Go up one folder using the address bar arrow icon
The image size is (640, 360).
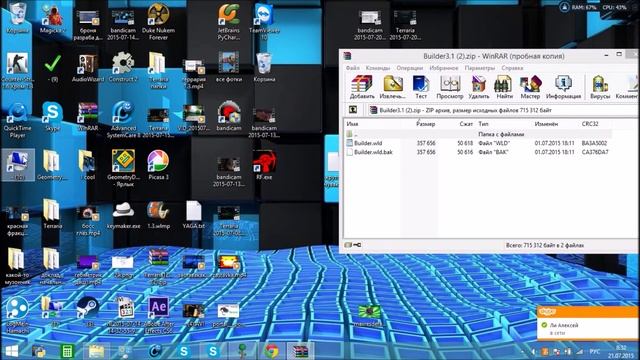(353, 110)
